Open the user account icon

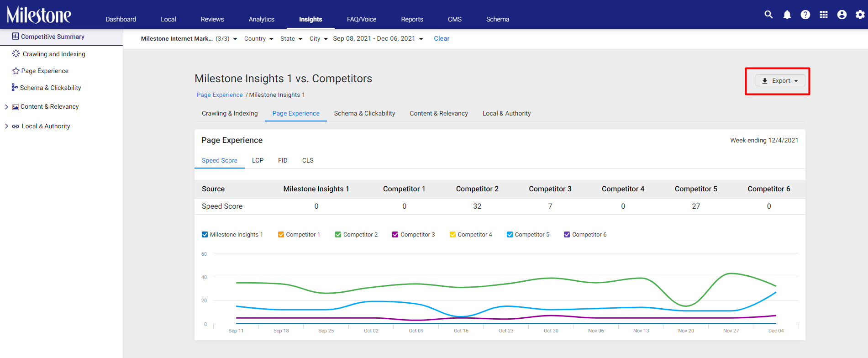click(842, 15)
